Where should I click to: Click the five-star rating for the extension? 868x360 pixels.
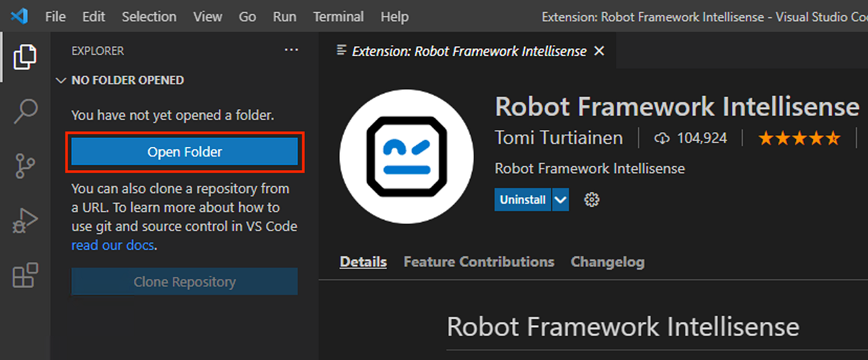[799, 137]
